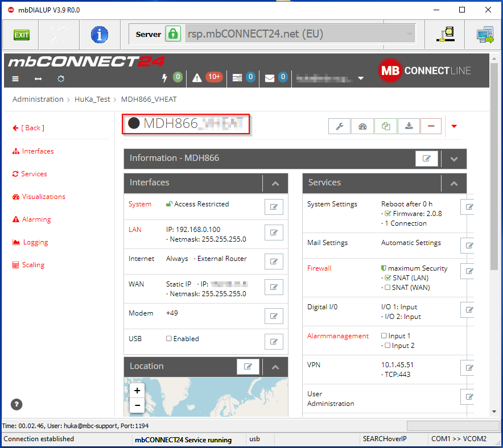Click the MB CONNECT LINE logo
The image size is (503, 448).
pos(424,70)
